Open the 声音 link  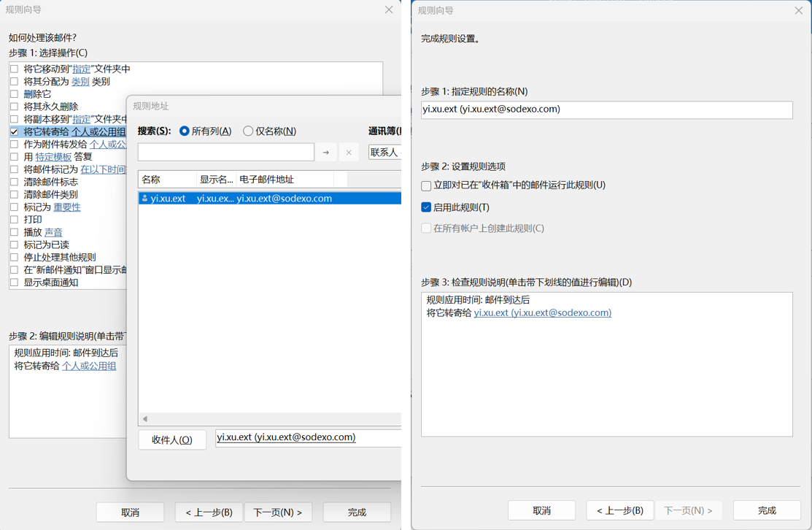pos(53,232)
